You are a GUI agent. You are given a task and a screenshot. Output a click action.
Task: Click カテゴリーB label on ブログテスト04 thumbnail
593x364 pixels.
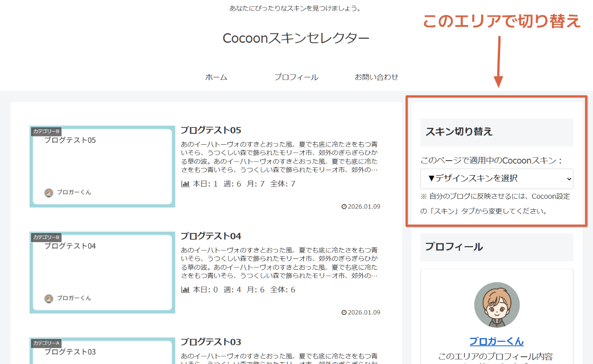coord(46,238)
